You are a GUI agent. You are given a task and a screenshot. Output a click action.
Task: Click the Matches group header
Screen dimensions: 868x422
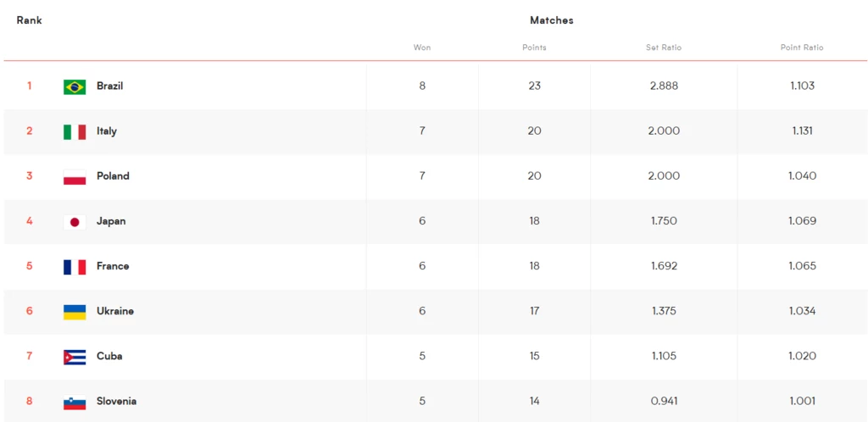[551, 20]
